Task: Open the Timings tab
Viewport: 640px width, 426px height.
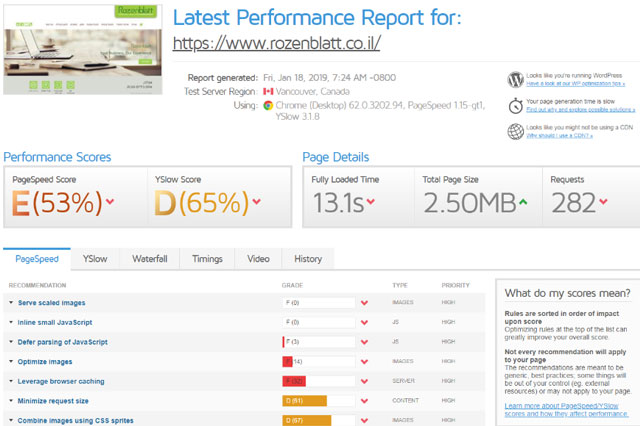Action: [207, 259]
